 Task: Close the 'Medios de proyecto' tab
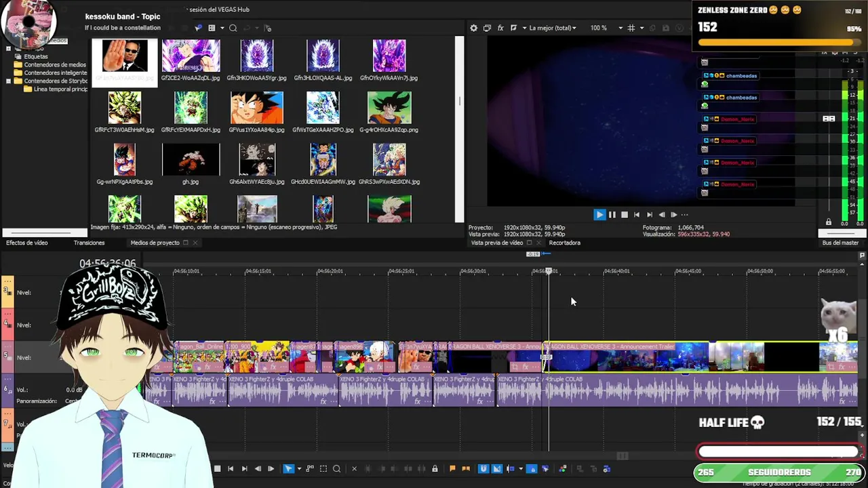195,243
